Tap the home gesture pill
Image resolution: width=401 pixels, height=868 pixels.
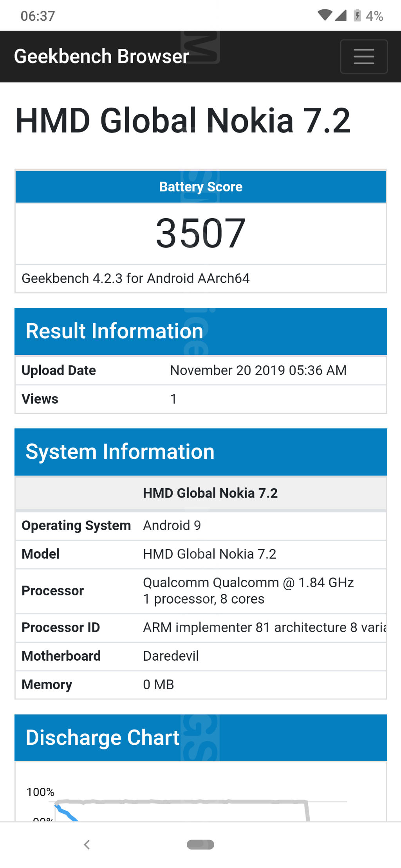tap(200, 845)
